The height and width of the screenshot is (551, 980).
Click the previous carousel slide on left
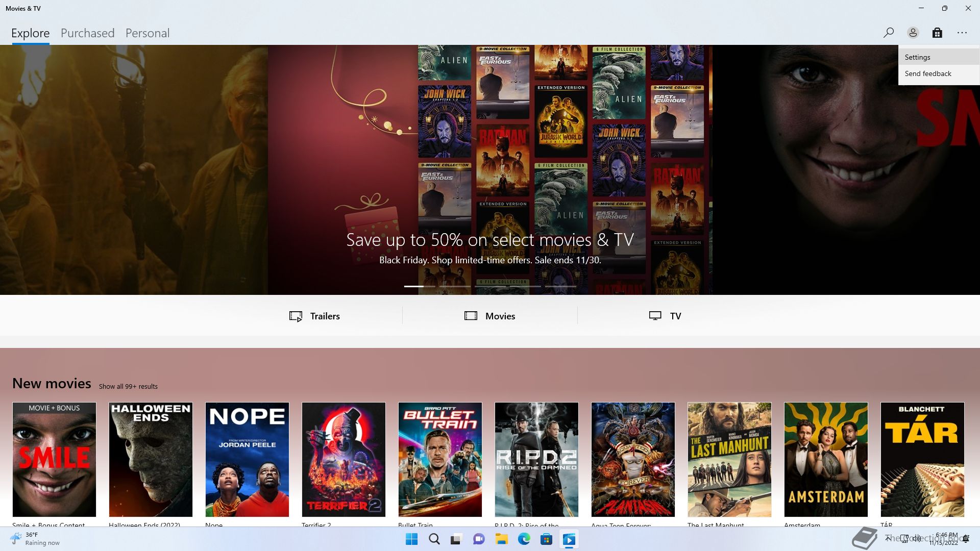click(134, 170)
